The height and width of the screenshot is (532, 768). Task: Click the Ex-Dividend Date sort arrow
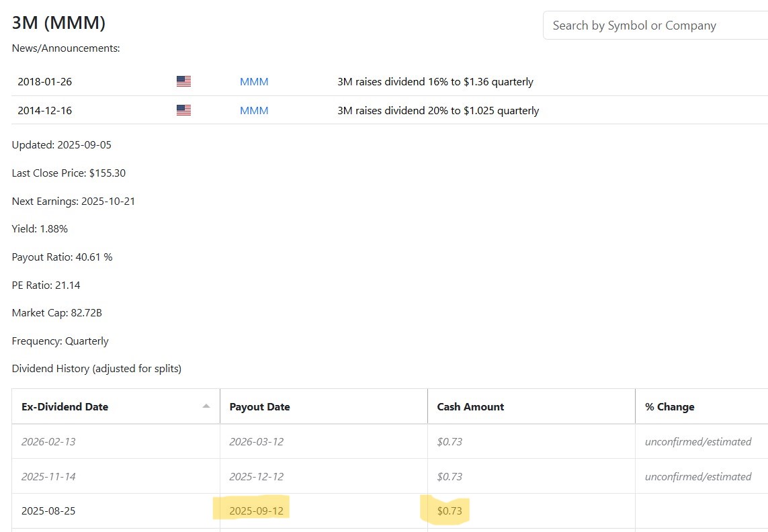[x=206, y=406]
